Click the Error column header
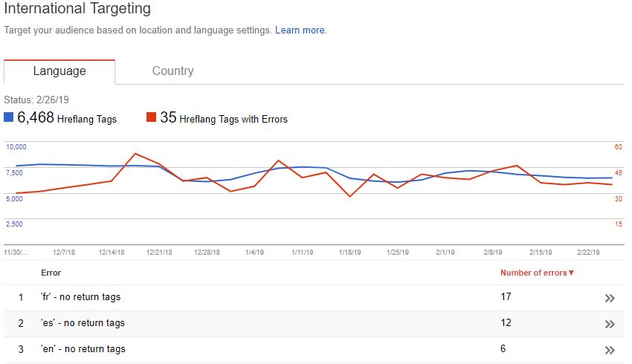The image size is (632, 364). 51,273
